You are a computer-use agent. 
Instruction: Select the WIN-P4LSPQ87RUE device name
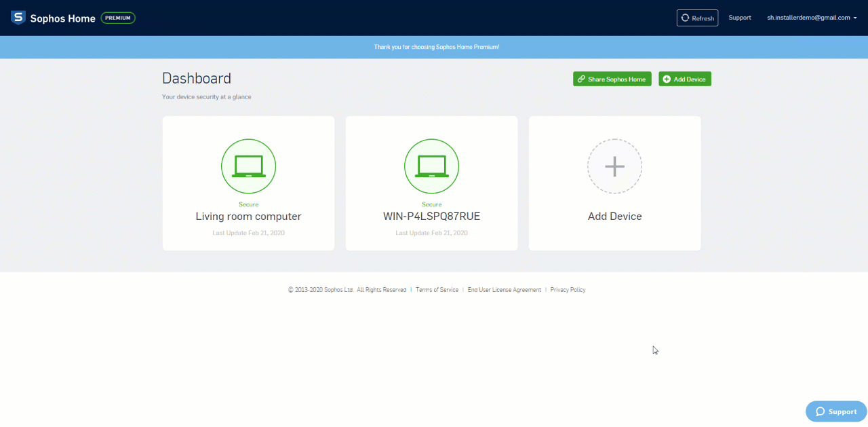[431, 217]
